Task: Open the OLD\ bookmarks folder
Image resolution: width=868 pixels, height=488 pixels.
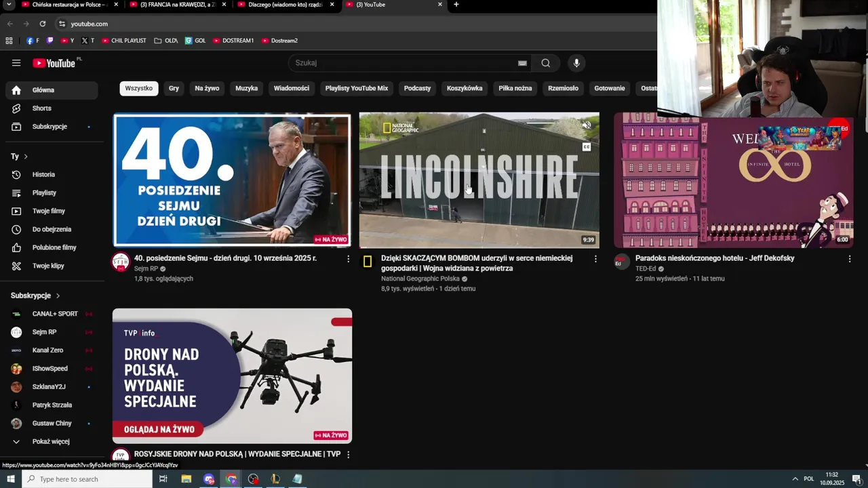Action: click(166, 41)
